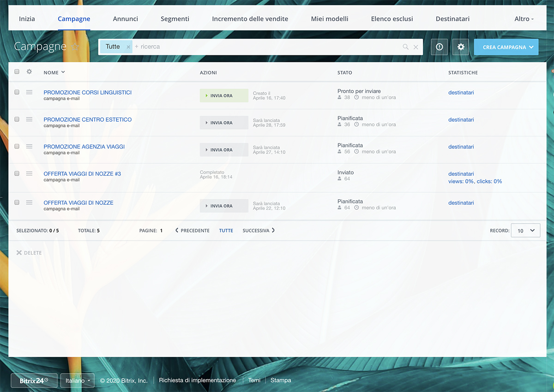Click the Stampa footer link

[281, 380]
